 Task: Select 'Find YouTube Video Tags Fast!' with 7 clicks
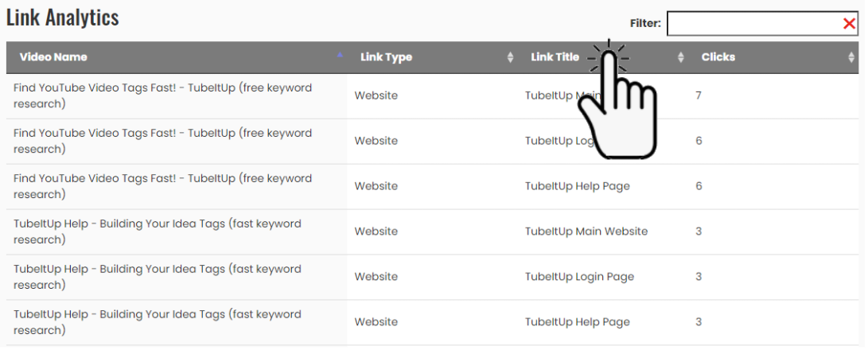tap(163, 95)
